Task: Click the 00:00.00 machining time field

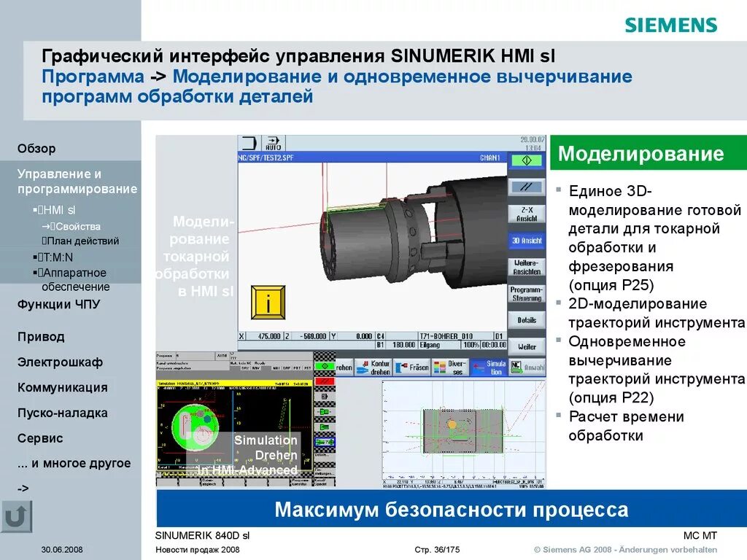Action: (x=494, y=345)
